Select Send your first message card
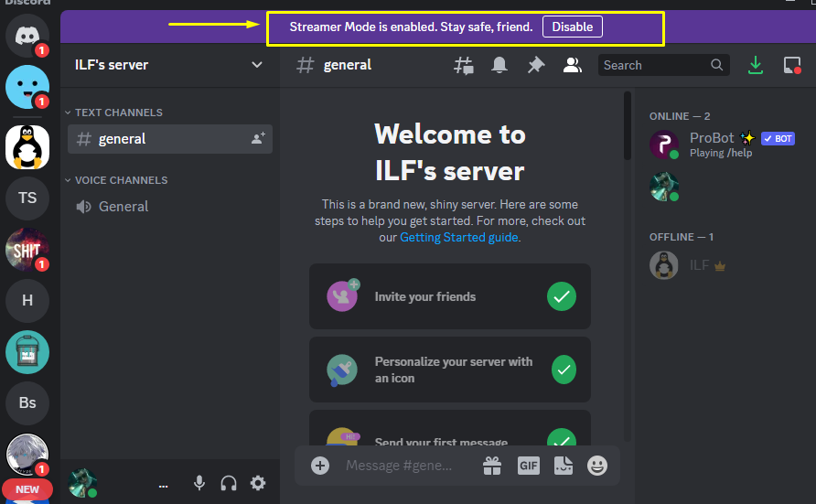The image size is (816, 504). pyautogui.click(x=450, y=429)
